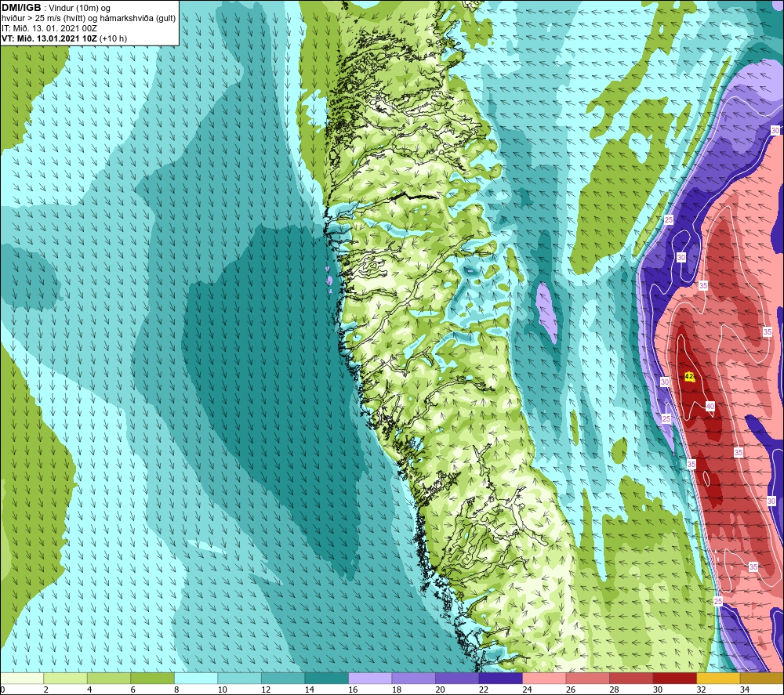
Task: Pick the 16–18 m/s lavender scale swatch
Action: (x=370, y=678)
